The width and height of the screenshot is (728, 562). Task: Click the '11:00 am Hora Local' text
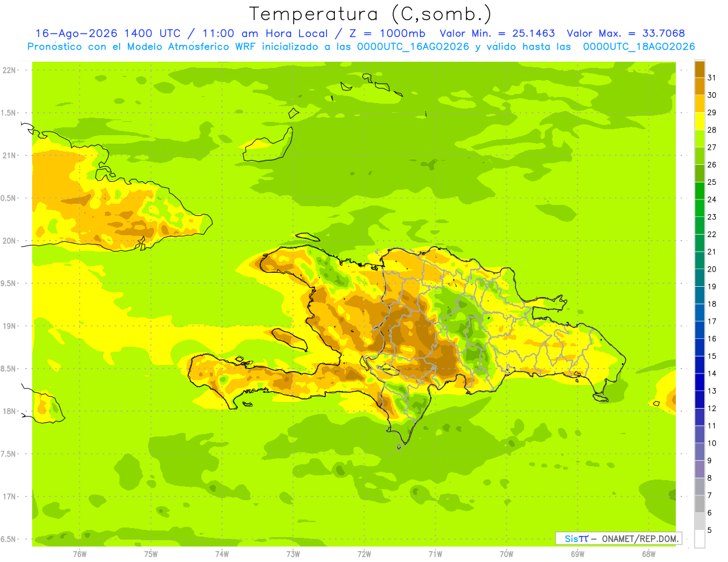click(266, 33)
